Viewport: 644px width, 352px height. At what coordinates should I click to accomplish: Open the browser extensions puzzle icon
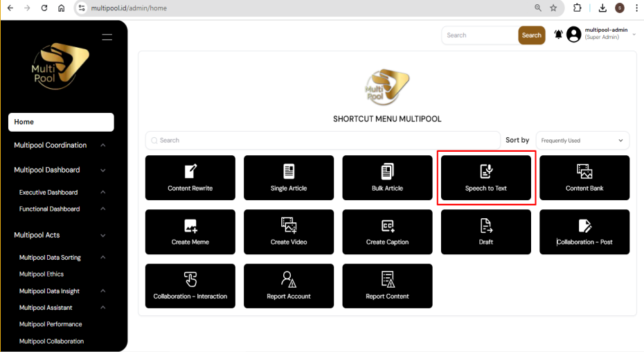[x=577, y=8]
